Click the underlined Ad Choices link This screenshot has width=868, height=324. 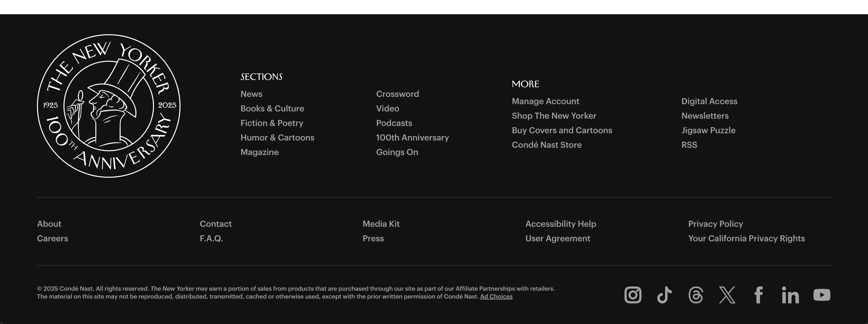496,296
